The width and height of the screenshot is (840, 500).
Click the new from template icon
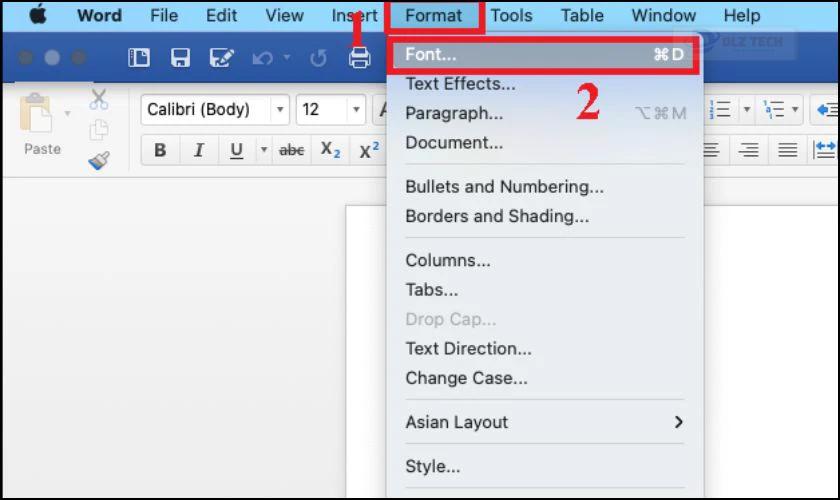(x=139, y=57)
